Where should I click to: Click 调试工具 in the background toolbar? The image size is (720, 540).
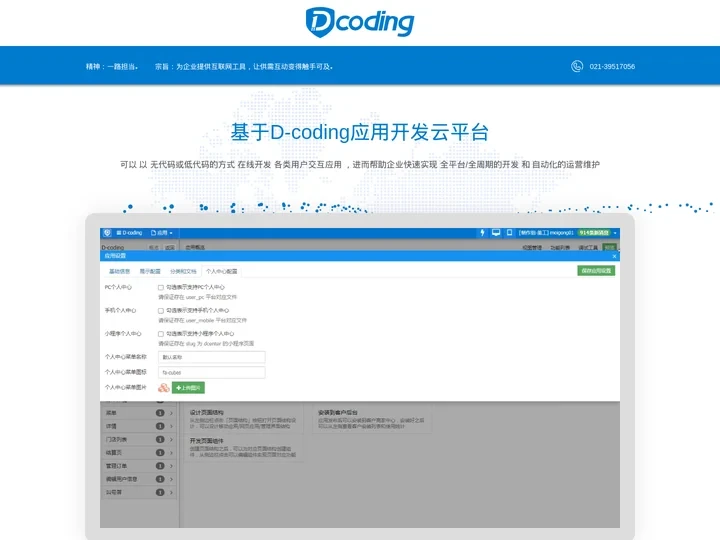click(588, 248)
